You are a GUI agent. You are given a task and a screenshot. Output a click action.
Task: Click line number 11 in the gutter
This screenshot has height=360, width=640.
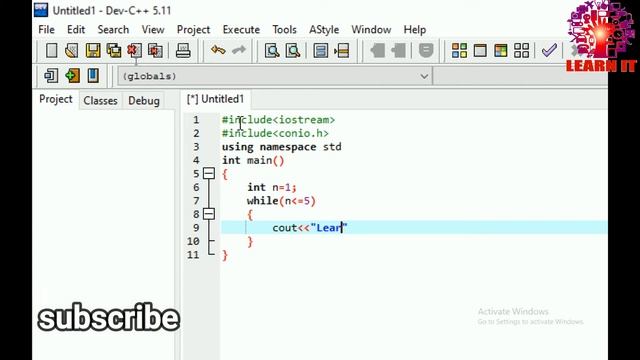[x=193, y=255]
